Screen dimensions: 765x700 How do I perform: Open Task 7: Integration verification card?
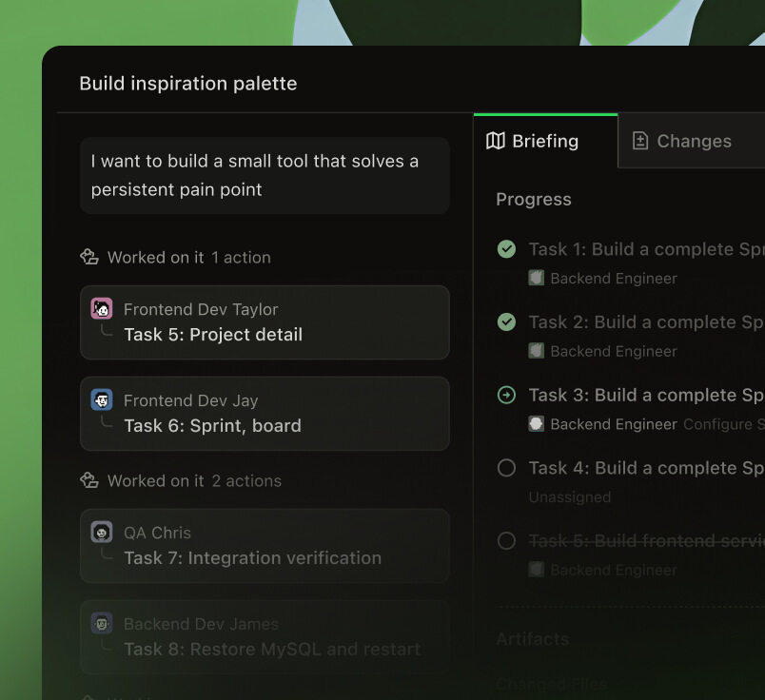tap(265, 546)
